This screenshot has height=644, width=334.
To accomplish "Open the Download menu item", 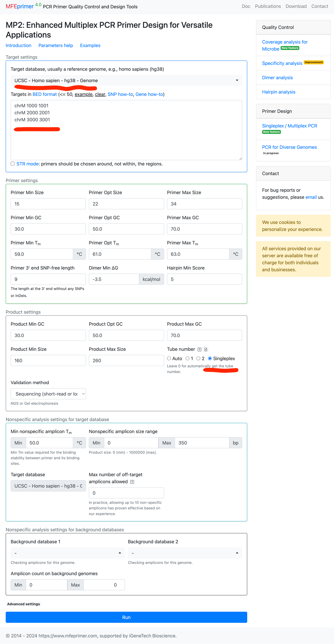I will tap(296, 6).
